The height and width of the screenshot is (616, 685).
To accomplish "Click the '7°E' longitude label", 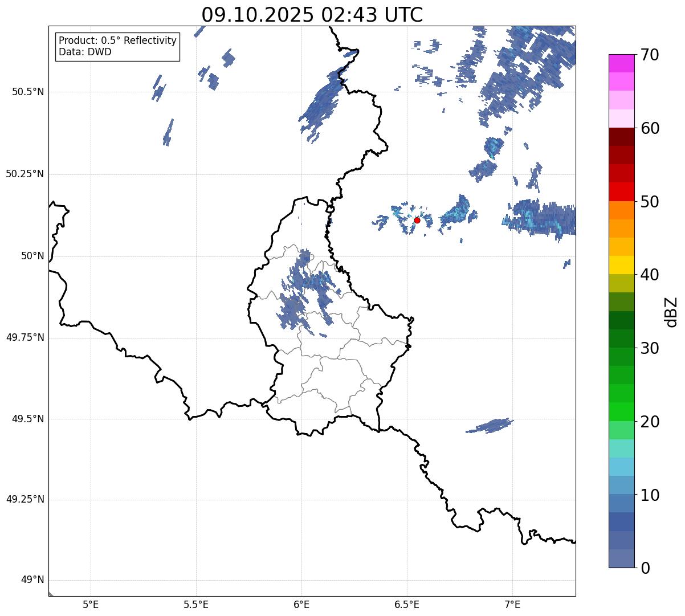I will click(512, 605).
